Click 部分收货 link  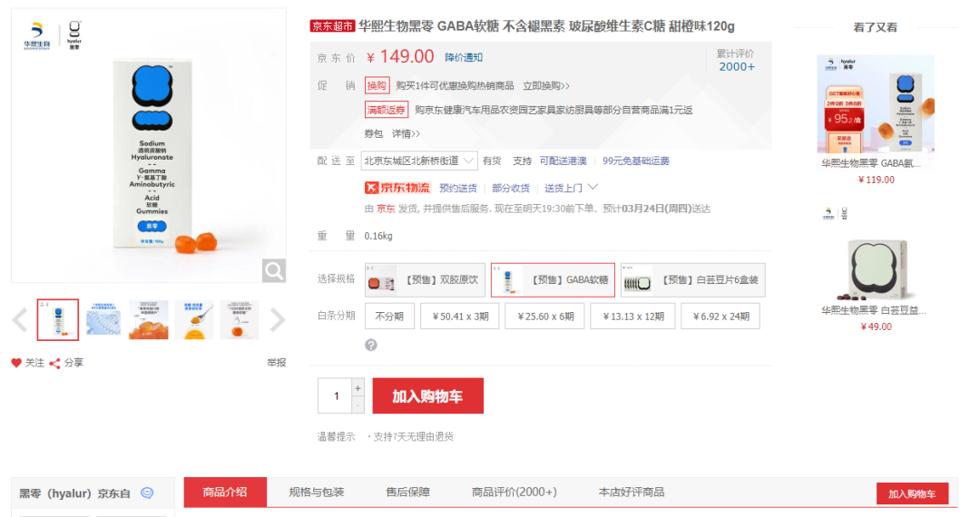(511, 188)
